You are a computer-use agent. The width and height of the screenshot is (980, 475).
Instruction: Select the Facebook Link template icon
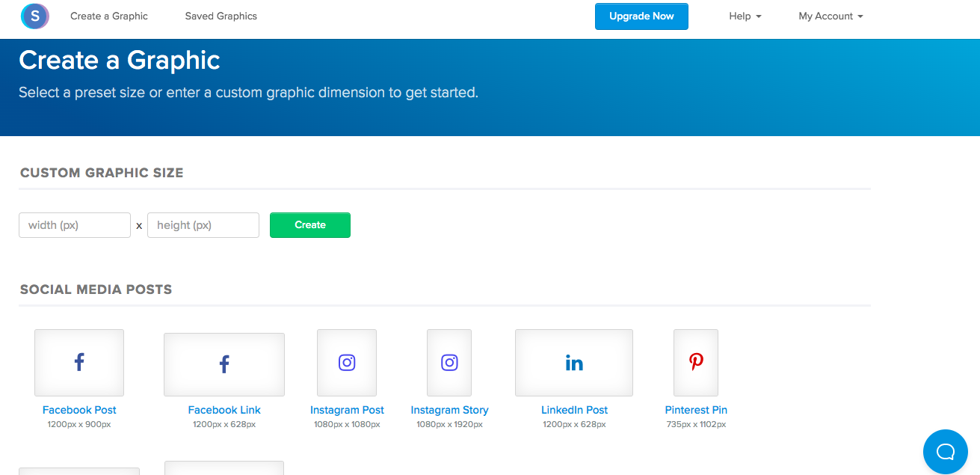[x=224, y=363]
